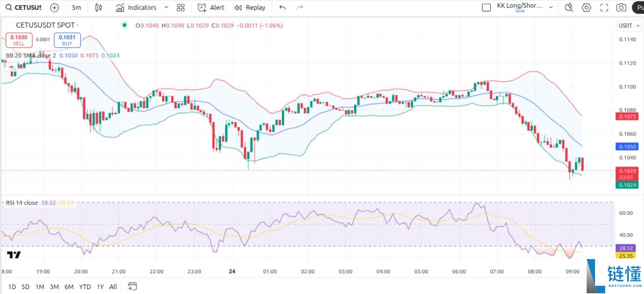
Task: Enter fullscreen mode
Action: (604, 8)
